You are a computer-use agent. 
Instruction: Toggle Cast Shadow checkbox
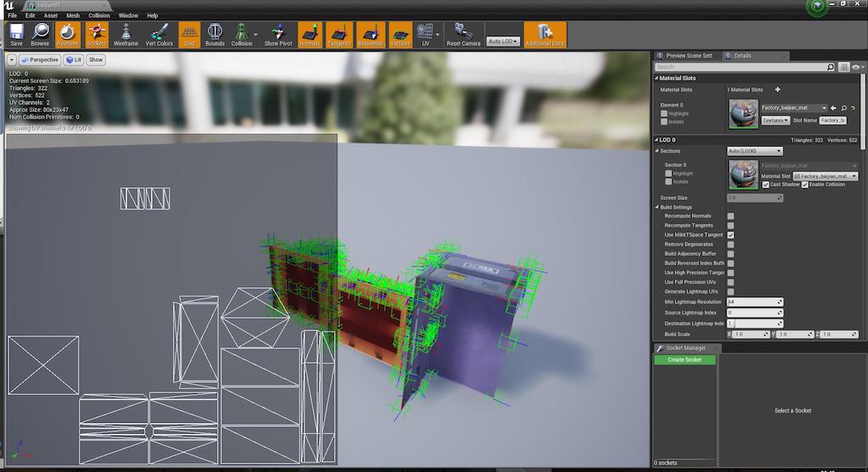tap(765, 185)
